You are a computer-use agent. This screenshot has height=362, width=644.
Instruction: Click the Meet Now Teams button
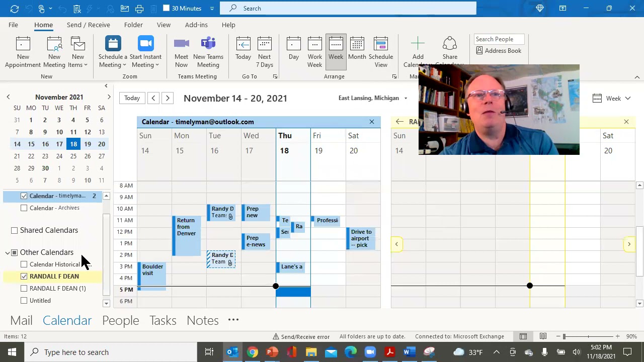[x=181, y=52]
